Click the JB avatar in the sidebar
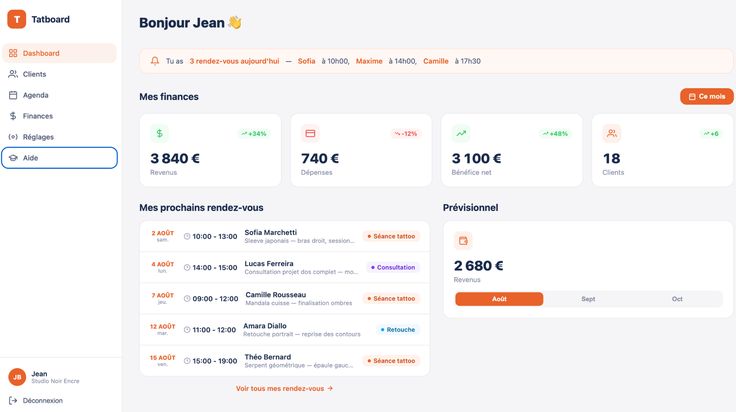This screenshot has width=736, height=412. (17, 377)
